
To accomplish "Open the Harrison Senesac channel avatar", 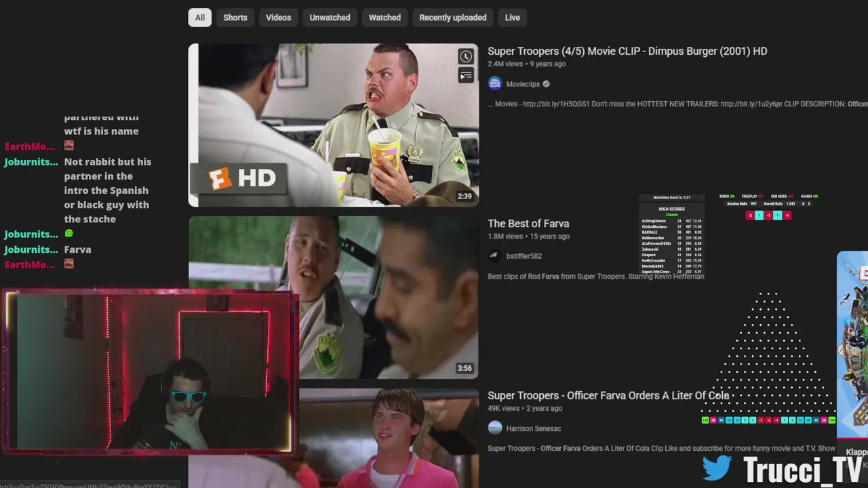I will point(495,428).
